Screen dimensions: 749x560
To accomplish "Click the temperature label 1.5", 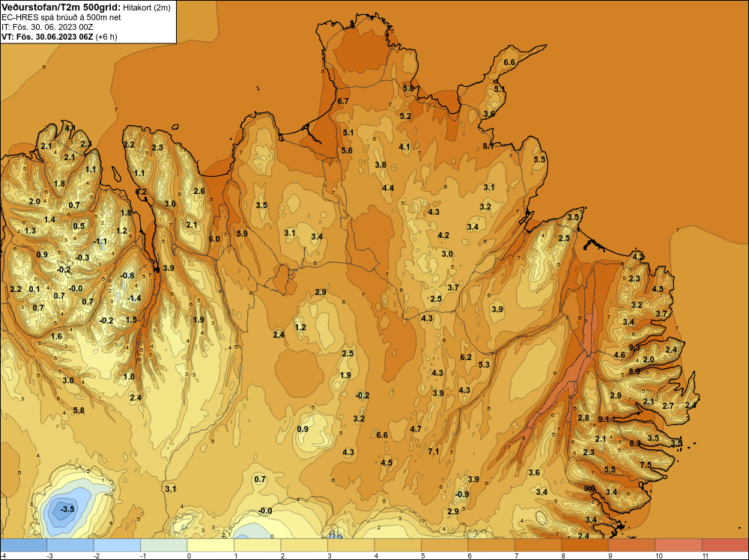I will pos(131,320).
